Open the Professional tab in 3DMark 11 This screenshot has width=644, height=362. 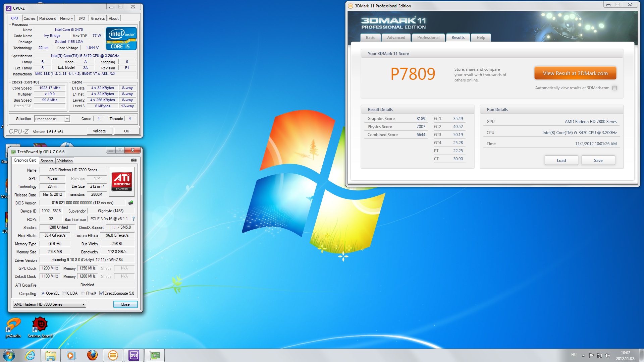[428, 38]
